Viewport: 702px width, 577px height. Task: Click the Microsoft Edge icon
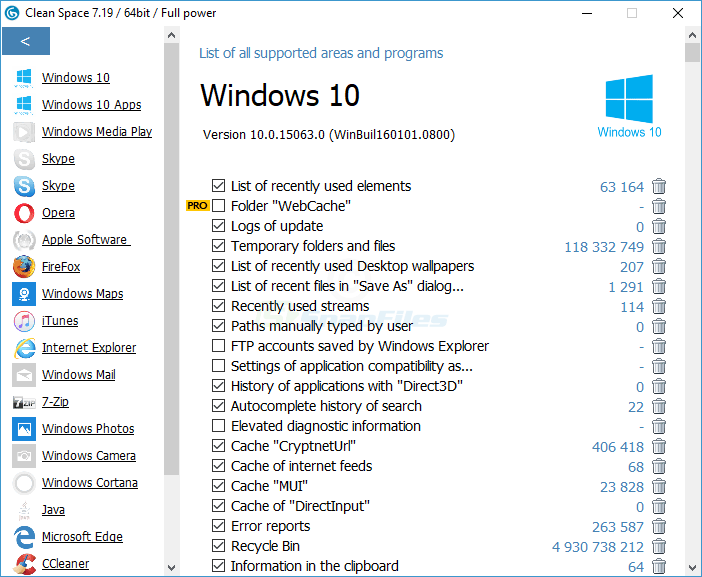[x=24, y=537]
